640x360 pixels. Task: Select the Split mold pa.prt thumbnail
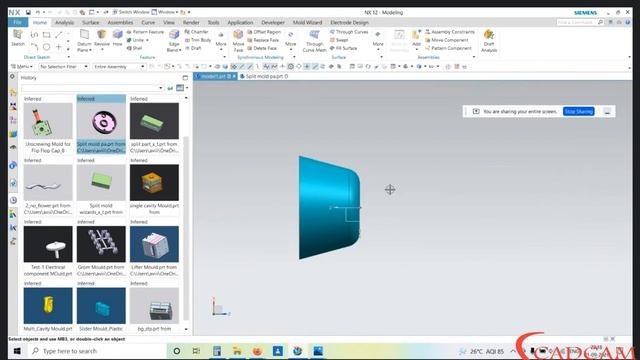(x=101, y=121)
